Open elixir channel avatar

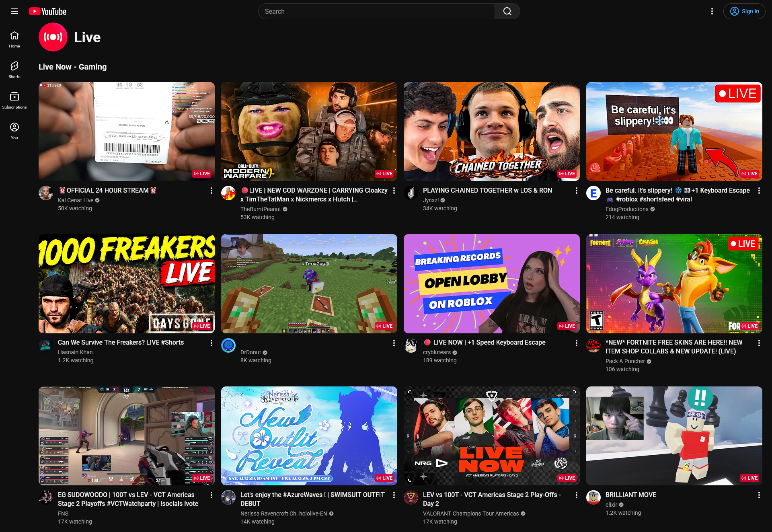tap(593, 497)
